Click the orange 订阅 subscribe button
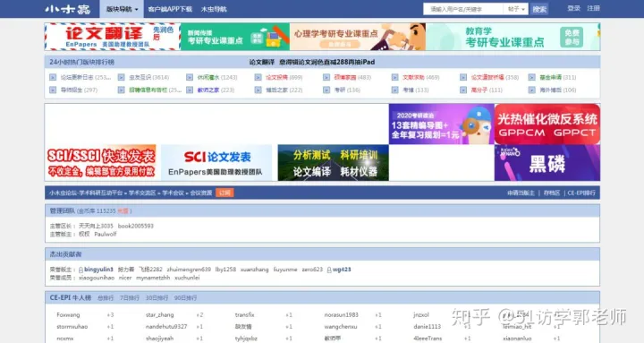The image size is (644, 343). click(x=225, y=193)
